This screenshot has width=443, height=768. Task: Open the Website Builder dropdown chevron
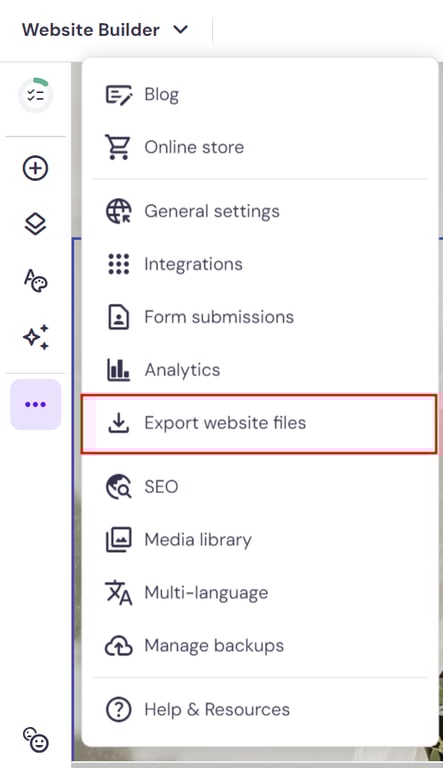click(x=181, y=30)
